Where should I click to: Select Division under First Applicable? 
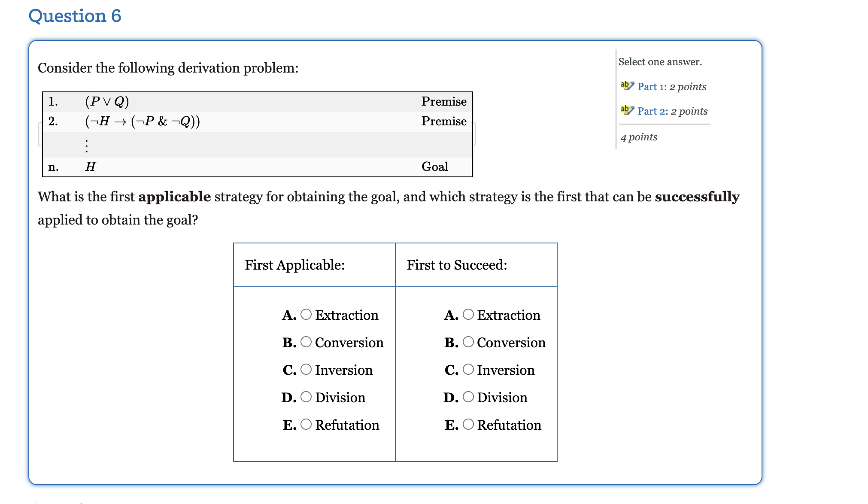tap(305, 398)
